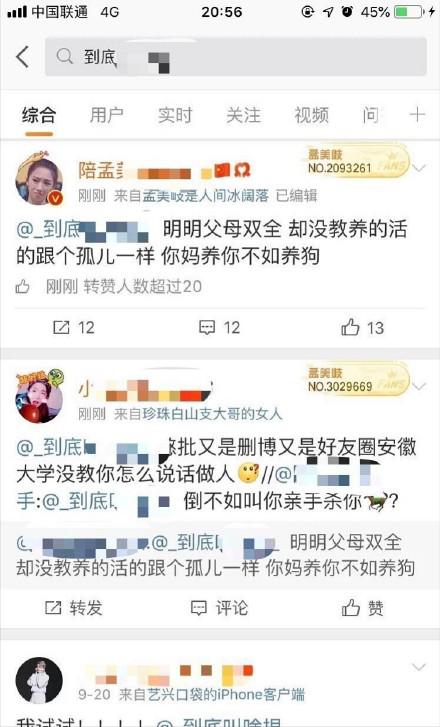Open first poster's avatar with verified badge
The width and height of the screenshot is (440, 727).
point(39,179)
